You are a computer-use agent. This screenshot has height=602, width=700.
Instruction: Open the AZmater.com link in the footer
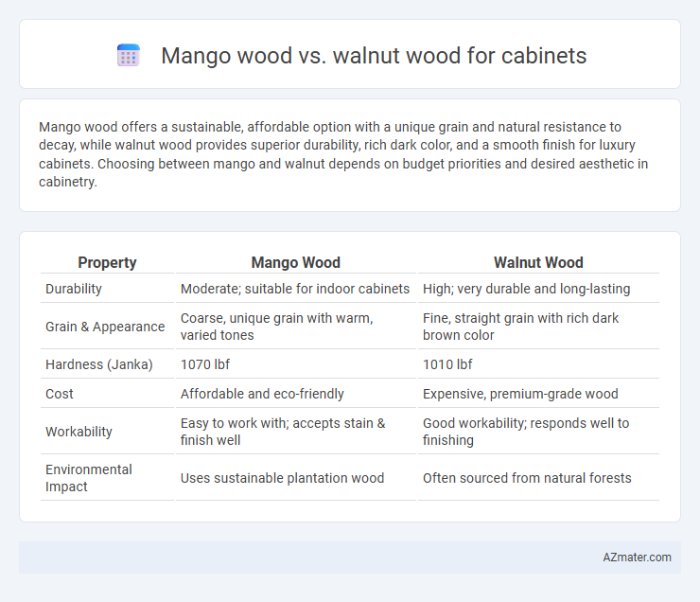pos(637,558)
